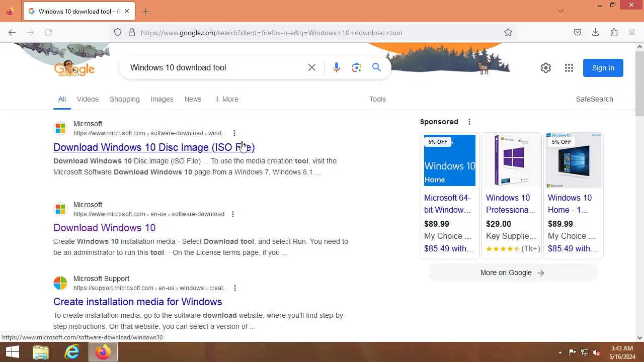Open three-dot menu for Microsoft Support result
The image size is (644, 362).
(x=234, y=288)
